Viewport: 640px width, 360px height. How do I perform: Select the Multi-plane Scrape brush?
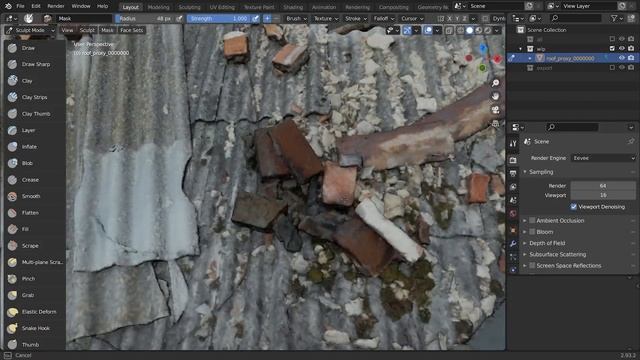pyautogui.click(x=34, y=262)
